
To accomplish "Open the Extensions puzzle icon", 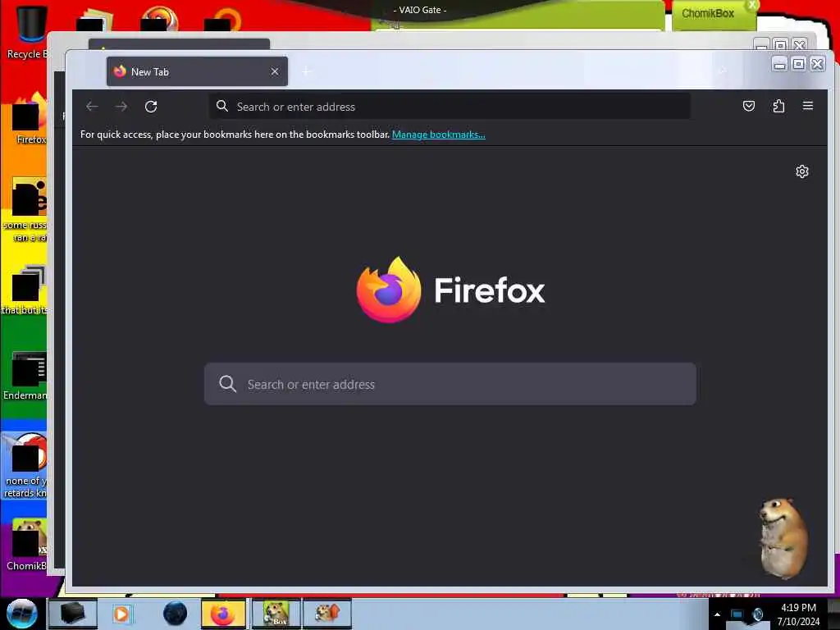I will 778,106.
